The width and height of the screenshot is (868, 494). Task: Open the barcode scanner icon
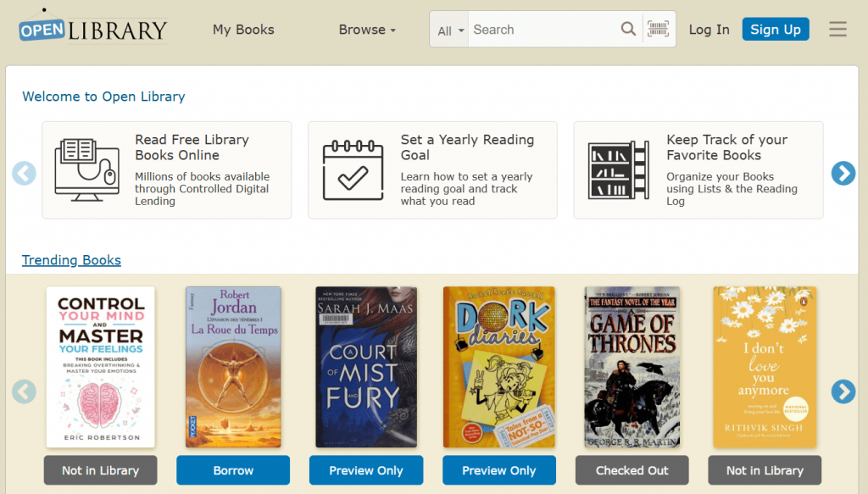[x=658, y=30]
